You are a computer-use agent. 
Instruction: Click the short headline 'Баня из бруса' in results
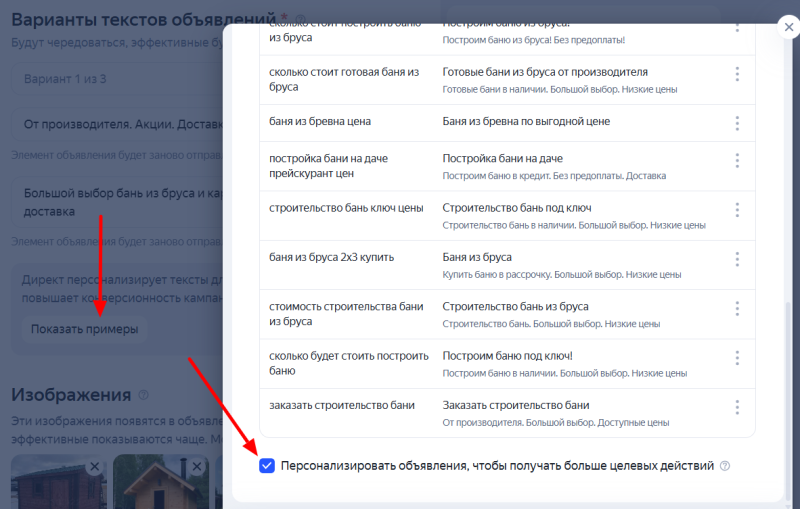point(477,258)
